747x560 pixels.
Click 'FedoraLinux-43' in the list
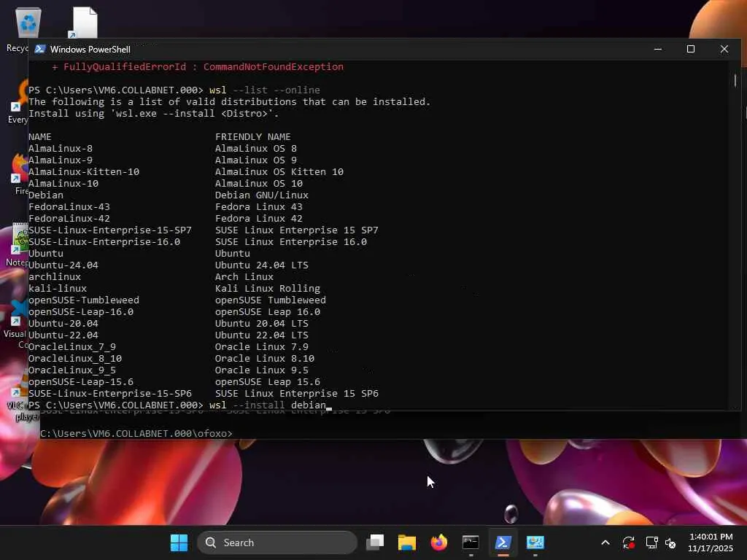(69, 206)
